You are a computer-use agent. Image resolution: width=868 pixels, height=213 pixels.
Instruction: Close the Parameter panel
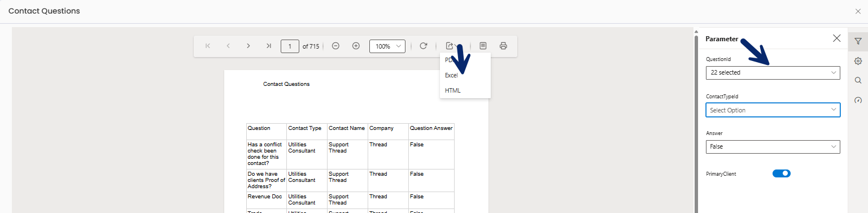tap(836, 38)
